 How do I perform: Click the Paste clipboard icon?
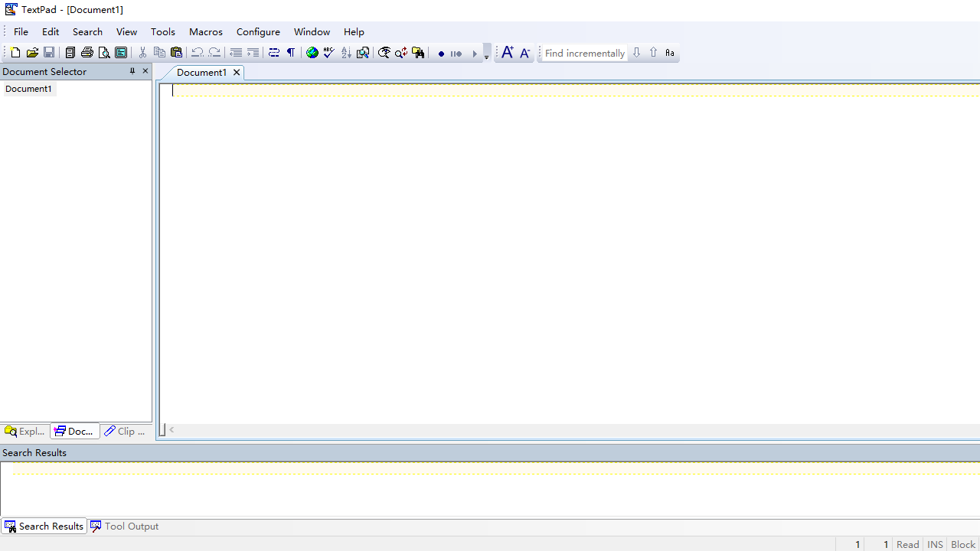pyautogui.click(x=176, y=53)
